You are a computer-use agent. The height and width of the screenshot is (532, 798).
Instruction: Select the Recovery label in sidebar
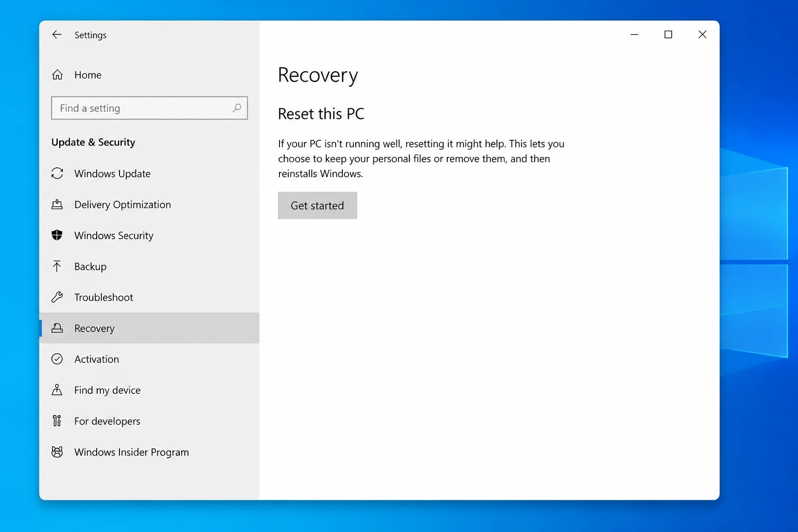pos(94,328)
